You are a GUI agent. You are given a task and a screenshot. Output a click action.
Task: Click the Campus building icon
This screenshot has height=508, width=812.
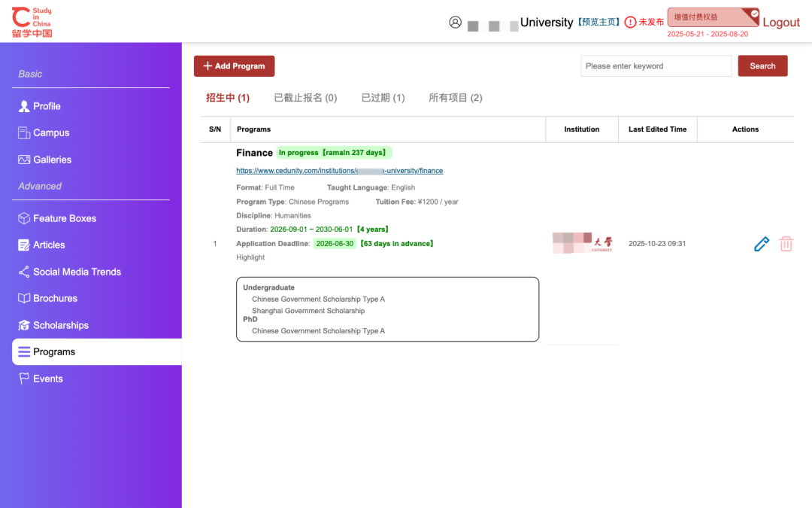24,132
